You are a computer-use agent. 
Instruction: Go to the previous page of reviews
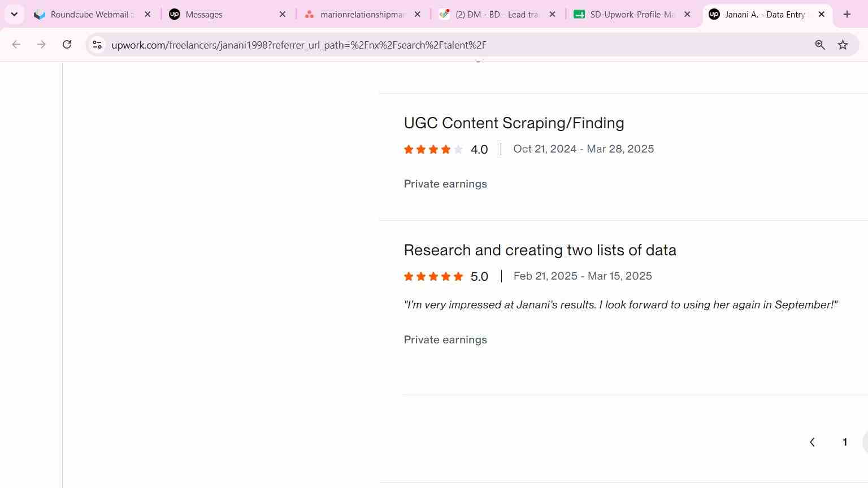pyautogui.click(x=812, y=442)
